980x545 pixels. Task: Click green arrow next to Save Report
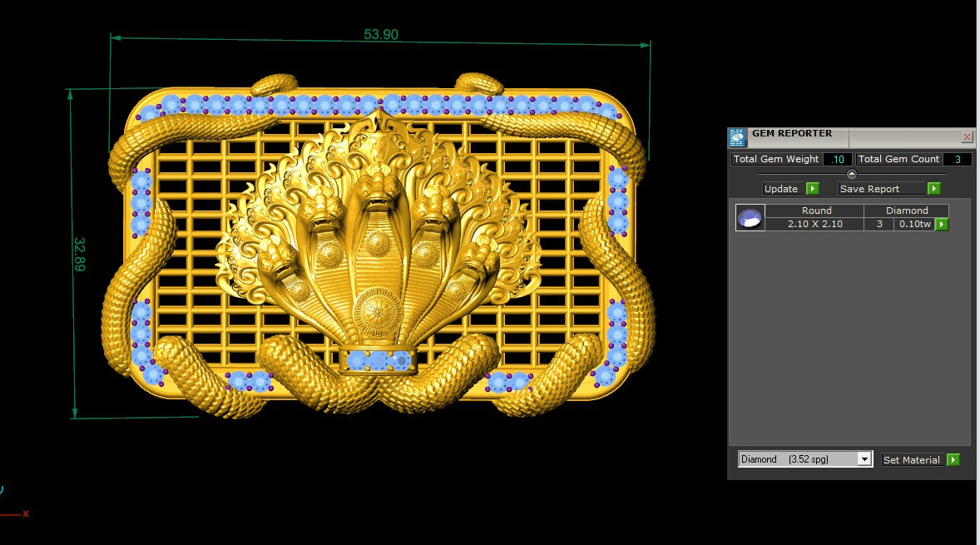point(933,189)
